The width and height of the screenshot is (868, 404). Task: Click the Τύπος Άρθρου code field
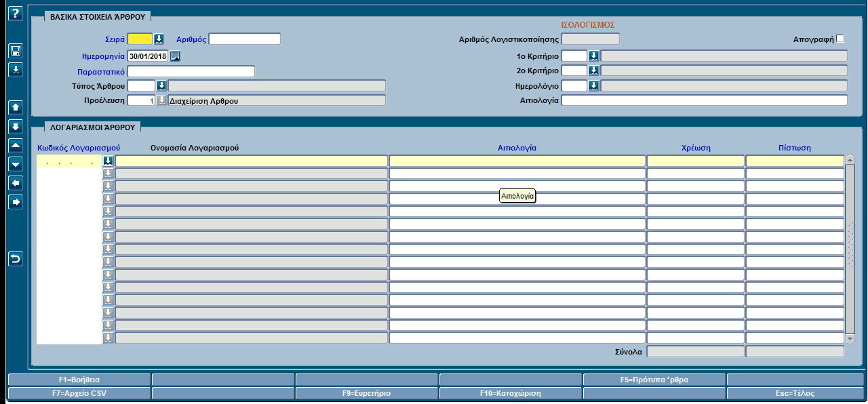142,85
